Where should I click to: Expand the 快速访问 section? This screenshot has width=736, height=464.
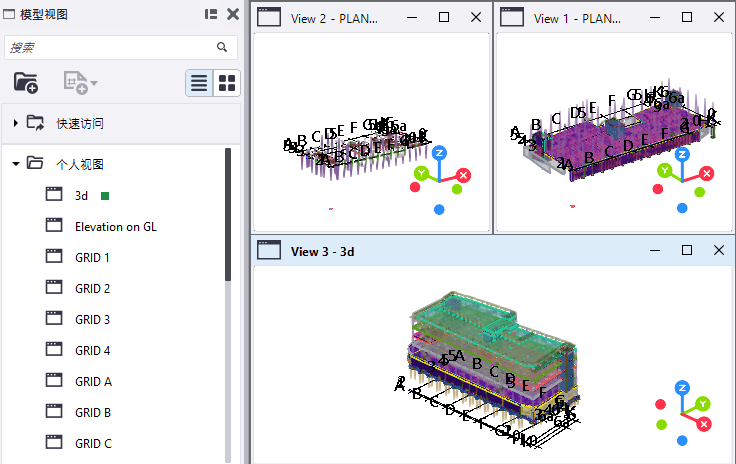point(15,123)
